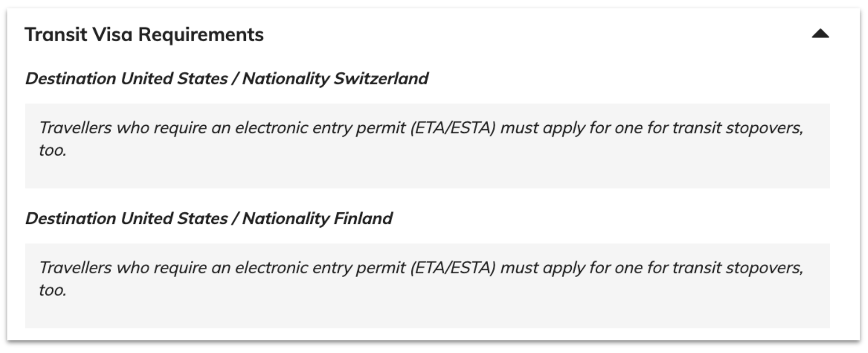Click 'Travellers' starting the Finland notice
868x353 pixels.
pyautogui.click(x=75, y=267)
